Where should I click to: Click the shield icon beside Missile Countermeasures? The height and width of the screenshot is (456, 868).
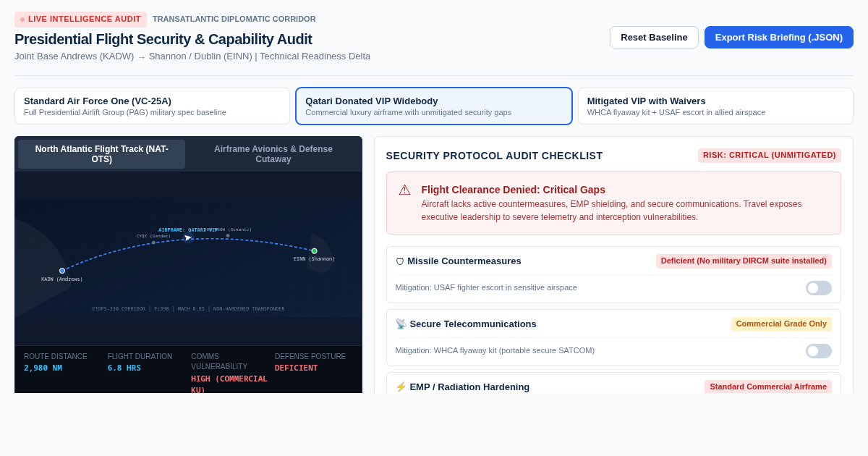400,261
